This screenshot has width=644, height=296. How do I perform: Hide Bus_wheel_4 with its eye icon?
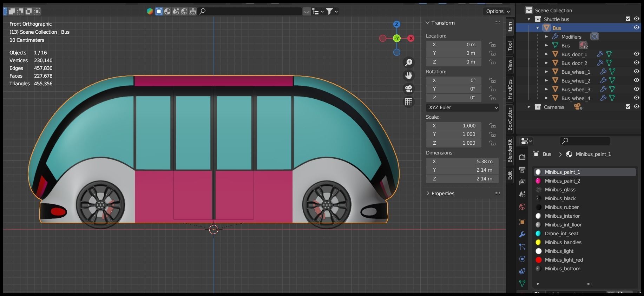pyautogui.click(x=637, y=98)
